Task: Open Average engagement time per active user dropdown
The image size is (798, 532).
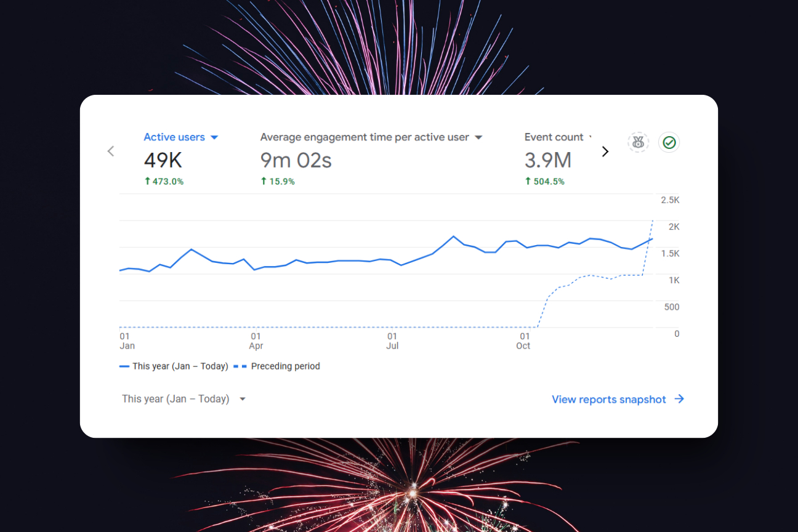Action: tap(478, 137)
